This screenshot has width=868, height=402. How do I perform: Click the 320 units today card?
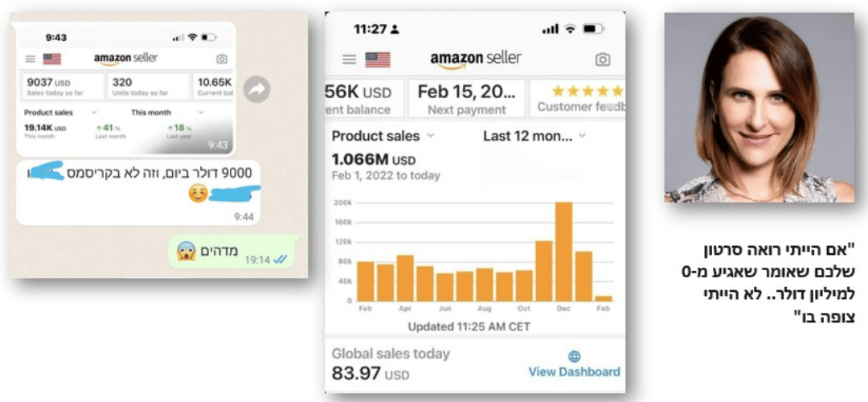coord(148,87)
